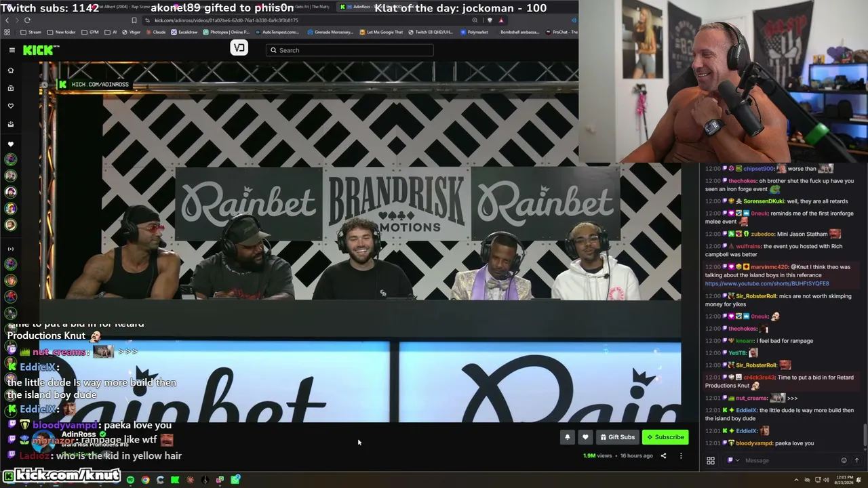Focus the Kick Search field
Image resolution: width=868 pixels, height=488 pixels.
[x=349, y=50]
